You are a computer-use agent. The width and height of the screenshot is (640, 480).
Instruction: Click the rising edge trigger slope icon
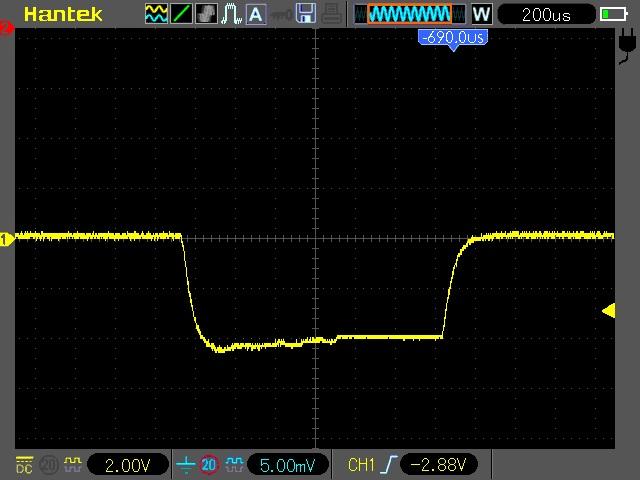(x=389, y=465)
